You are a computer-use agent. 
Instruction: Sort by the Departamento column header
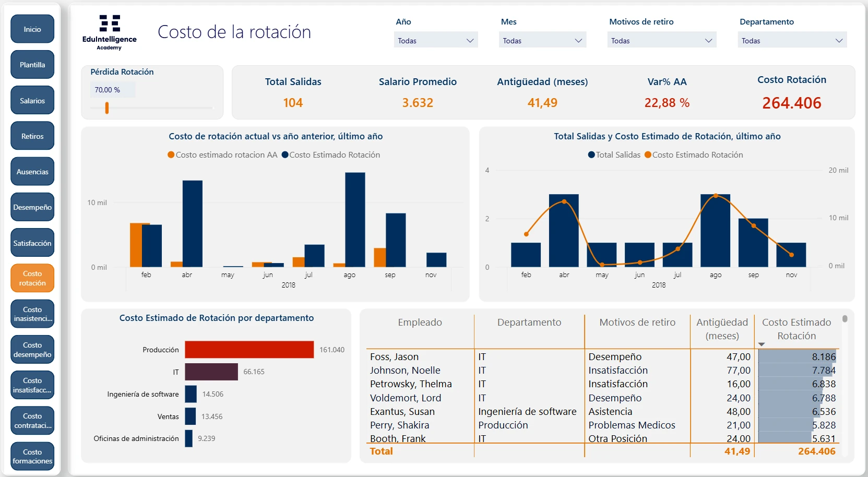coord(529,323)
